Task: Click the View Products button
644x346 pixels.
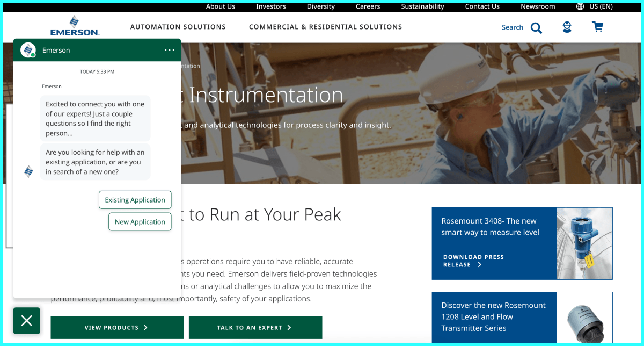Action: (x=117, y=327)
